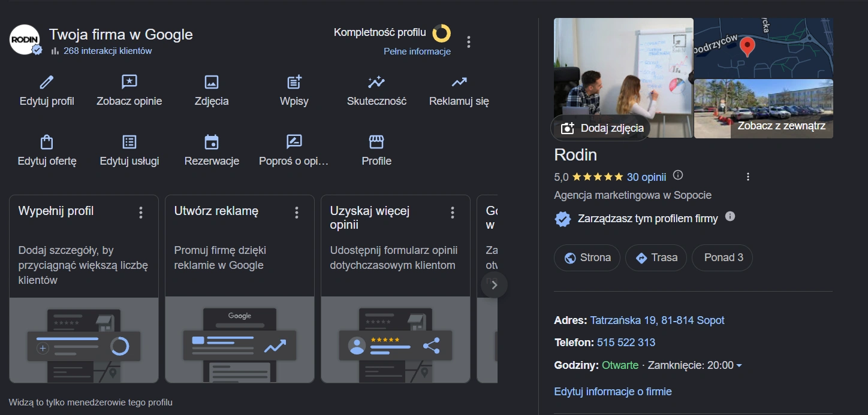Open Edytuj usługi list icon
Viewport: 868px width, 415px height.
point(129,142)
